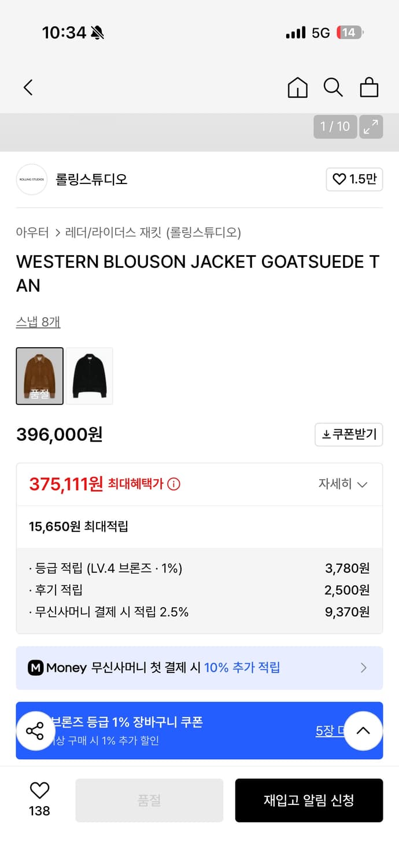Viewport: 399px width, 868px height.
Task: Tap 쿠폰받기 download coupon button
Action: 349,435
